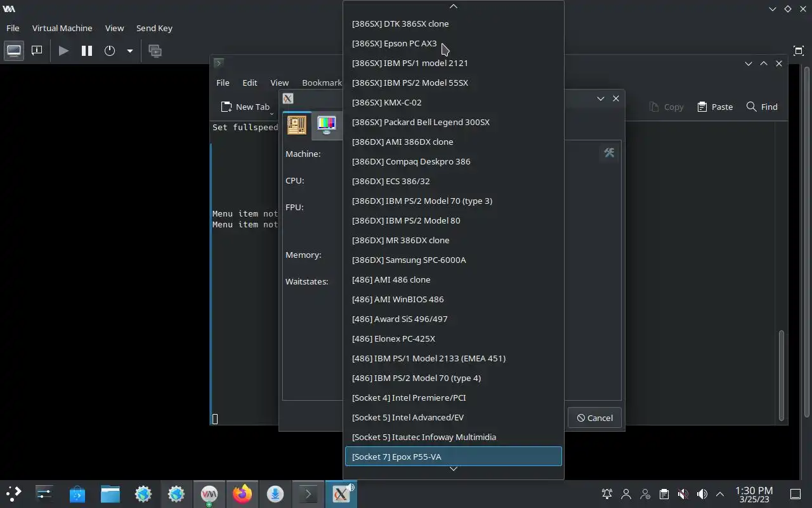
Task: Launch Firefox from the taskbar
Action: pos(242,493)
